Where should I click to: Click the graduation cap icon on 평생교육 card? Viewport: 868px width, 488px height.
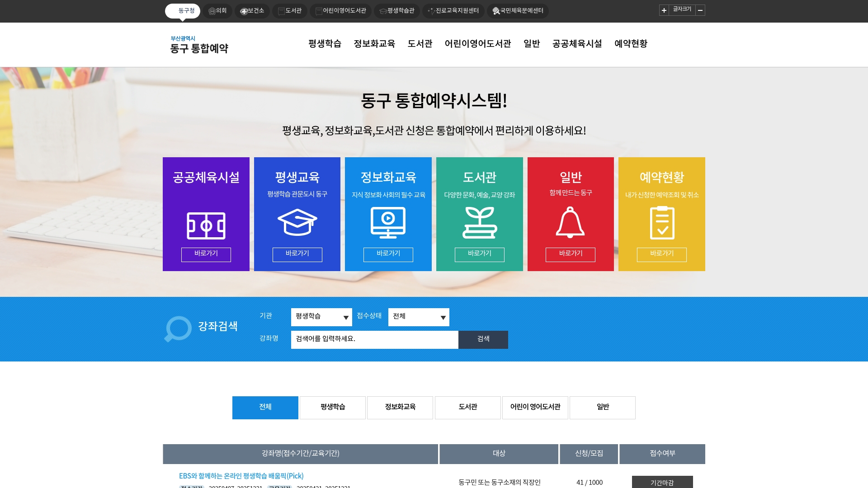pyautogui.click(x=297, y=222)
